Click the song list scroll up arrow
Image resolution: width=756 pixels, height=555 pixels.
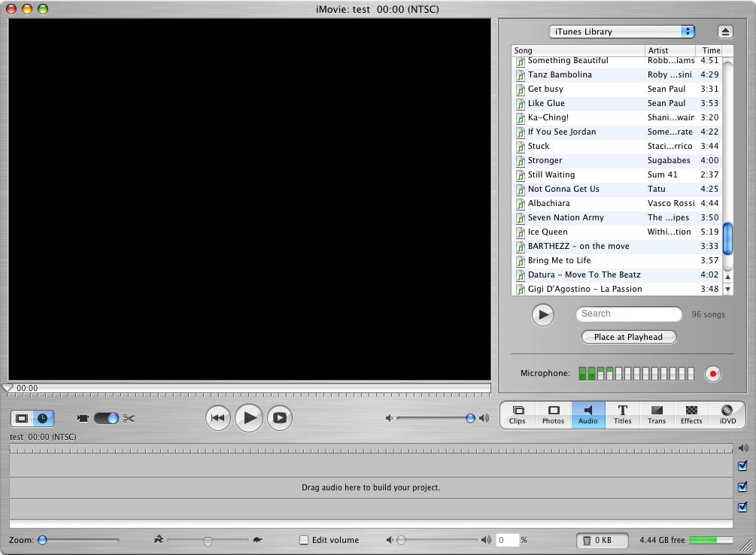coord(727,277)
